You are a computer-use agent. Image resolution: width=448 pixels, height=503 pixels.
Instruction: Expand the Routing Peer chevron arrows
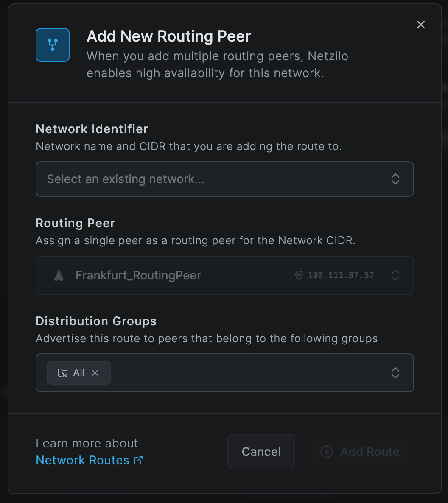395,275
